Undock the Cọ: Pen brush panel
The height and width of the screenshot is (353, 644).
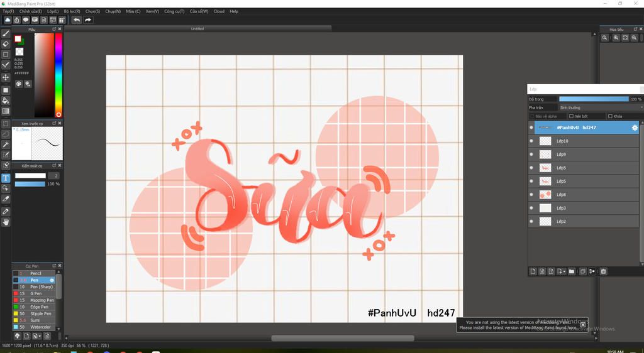pos(54,266)
